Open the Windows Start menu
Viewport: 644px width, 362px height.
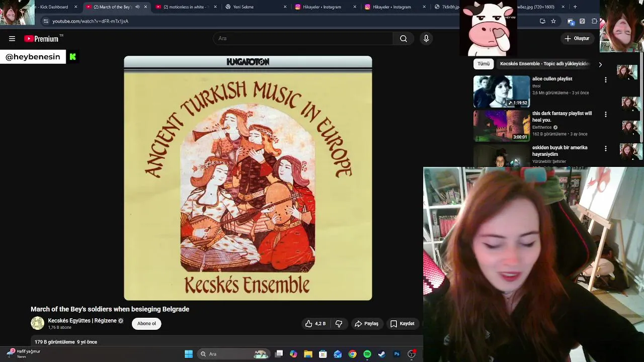click(189, 354)
